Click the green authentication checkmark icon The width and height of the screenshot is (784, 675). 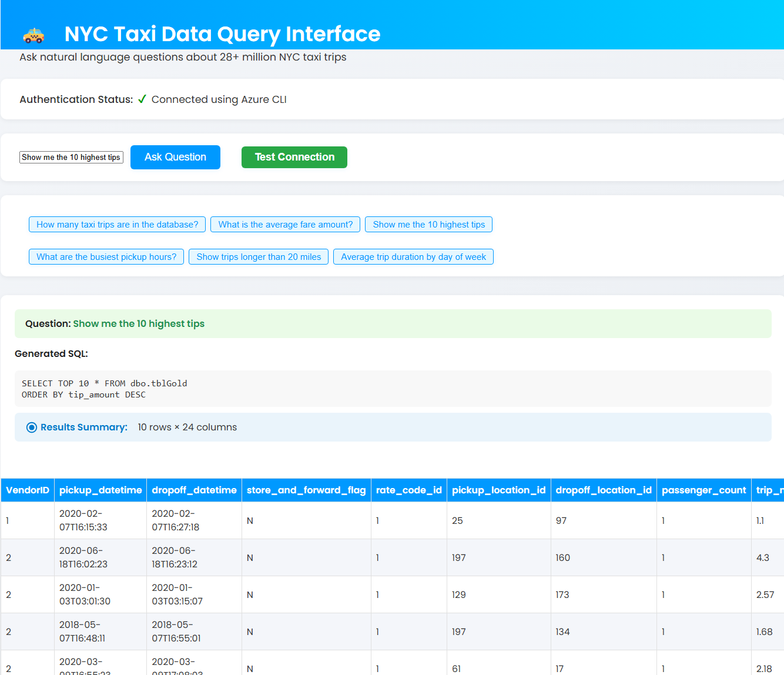pyautogui.click(x=142, y=99)
